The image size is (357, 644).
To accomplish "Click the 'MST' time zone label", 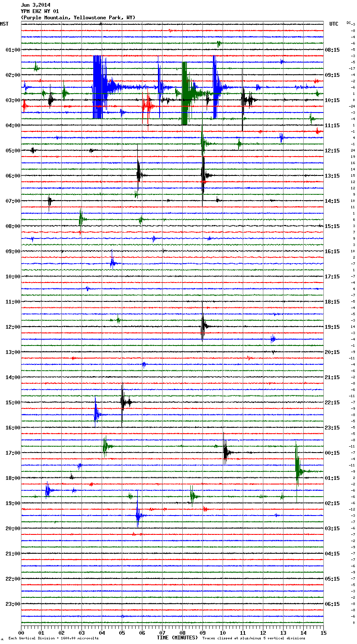I will 4,24.
